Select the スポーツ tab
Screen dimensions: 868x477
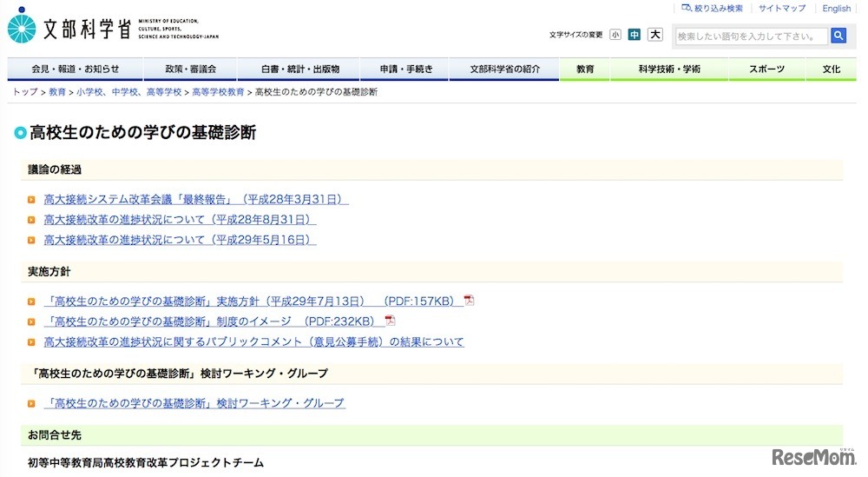tap(766, 70)
